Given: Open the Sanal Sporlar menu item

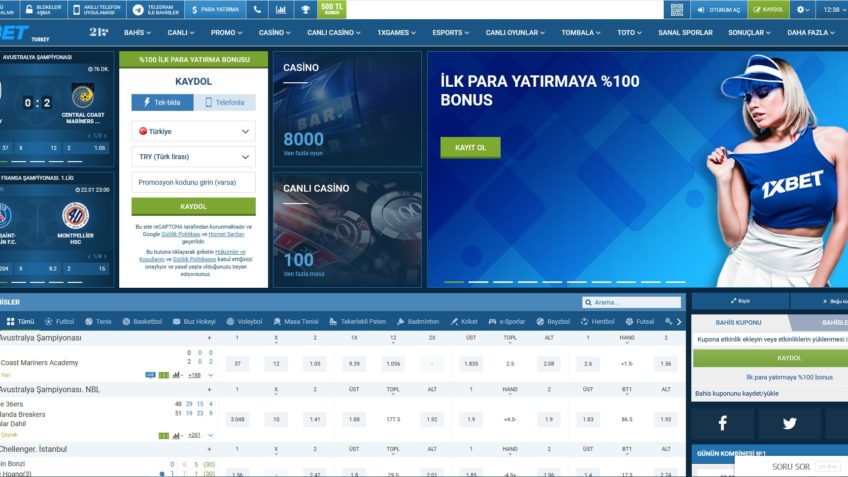Looking at the screenshot, I should tap(685, 32).
